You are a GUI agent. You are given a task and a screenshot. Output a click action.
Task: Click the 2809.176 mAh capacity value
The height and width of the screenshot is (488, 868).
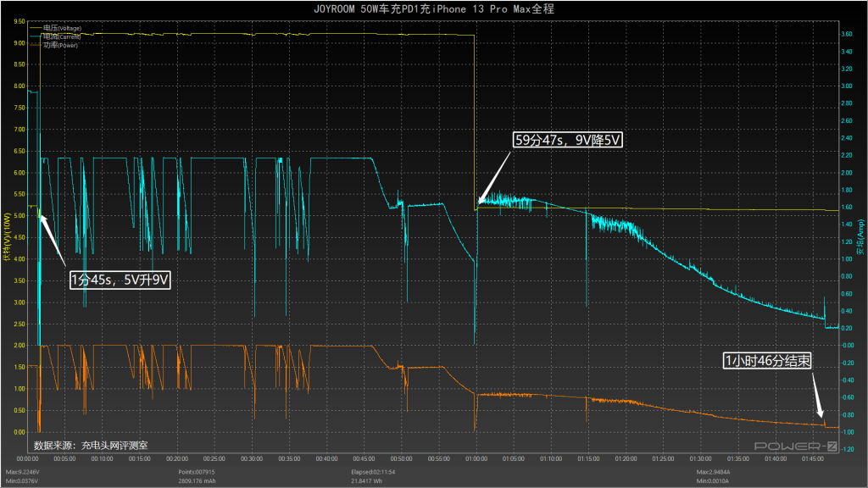pos(197,481)
